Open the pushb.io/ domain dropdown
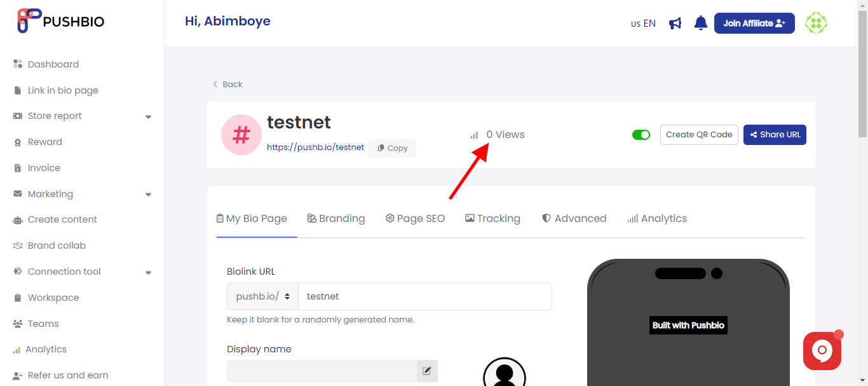The image size is (868, 386). [x=263, y=296]
